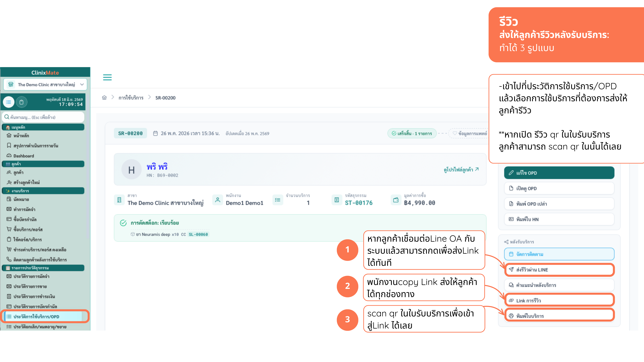This screenshot has width=644, height=362.
Task: Click เสร็จสิ้น · 1 รายการ status badge
Action: click(412, 133)
